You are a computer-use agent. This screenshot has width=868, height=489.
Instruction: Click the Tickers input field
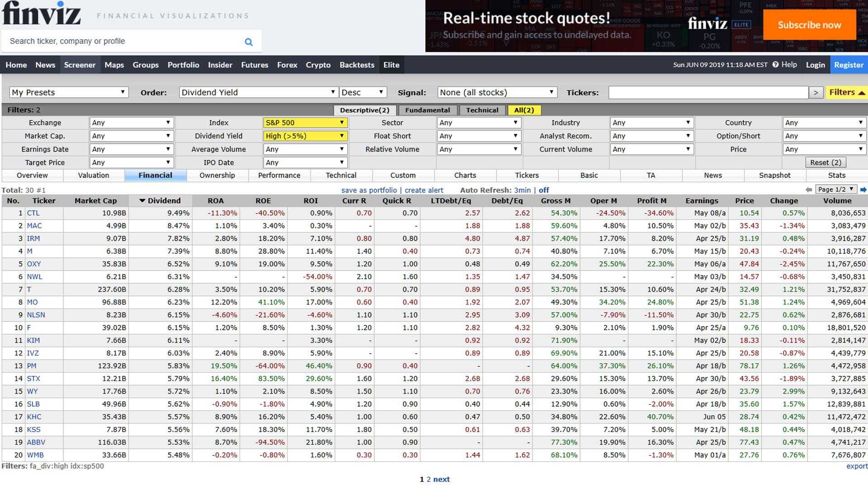click(708, 92)
